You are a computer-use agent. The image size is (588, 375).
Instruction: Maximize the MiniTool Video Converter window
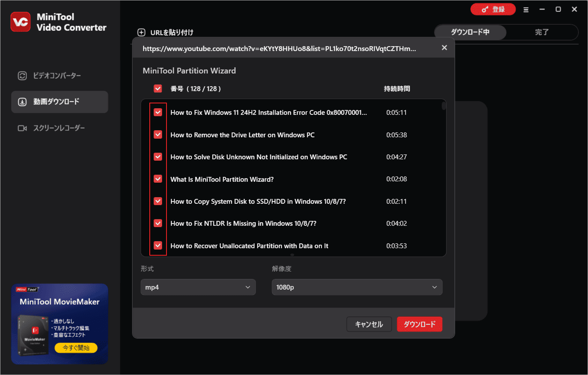point(558,9)
